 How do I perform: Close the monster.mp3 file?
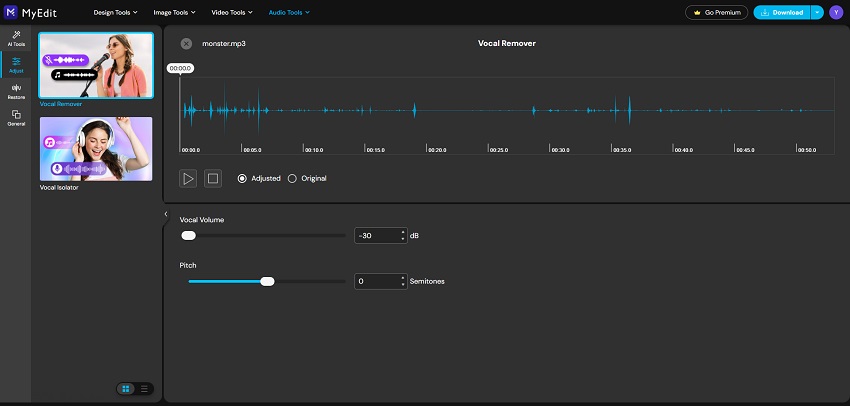pos(186,44)
